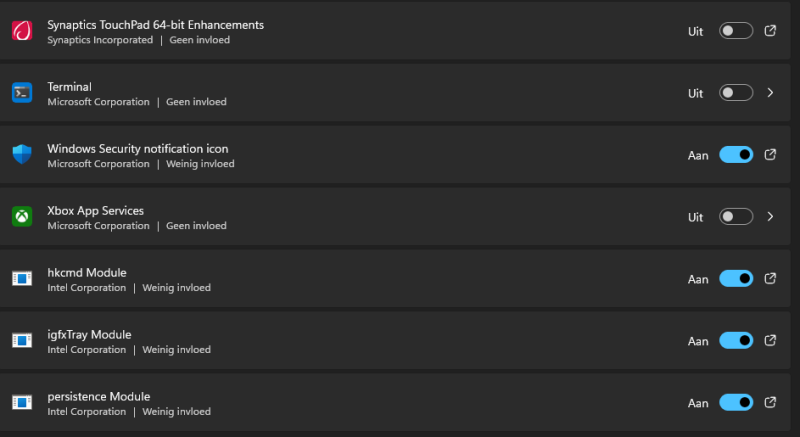This screenshot has height=437, width=800.
Task: Open external link icon for igfxTray Module
Action: [x=770, y=341]
